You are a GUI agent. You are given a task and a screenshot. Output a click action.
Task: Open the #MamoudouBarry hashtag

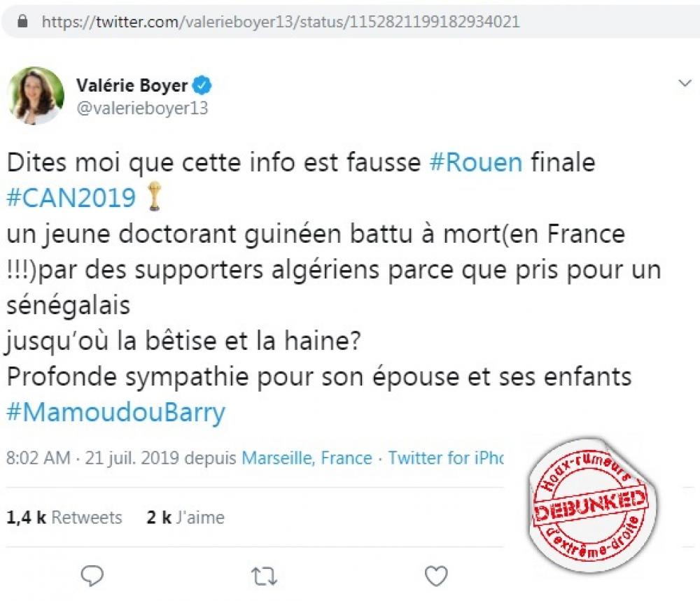point(115,412)
